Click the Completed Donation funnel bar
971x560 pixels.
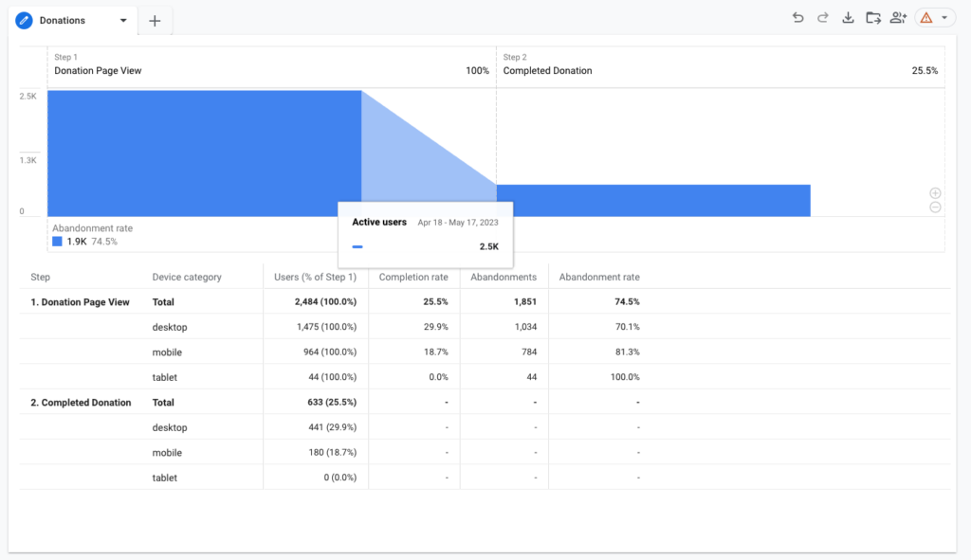[652, 200]
